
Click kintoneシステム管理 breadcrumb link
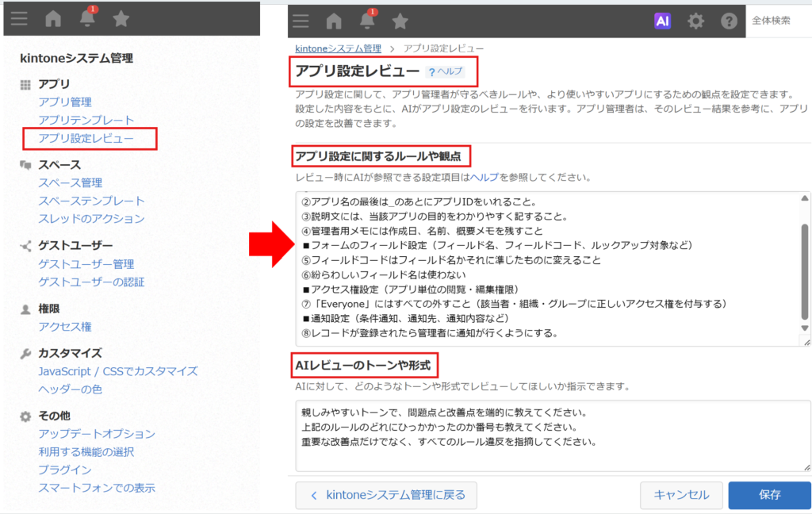coord(338,48)
